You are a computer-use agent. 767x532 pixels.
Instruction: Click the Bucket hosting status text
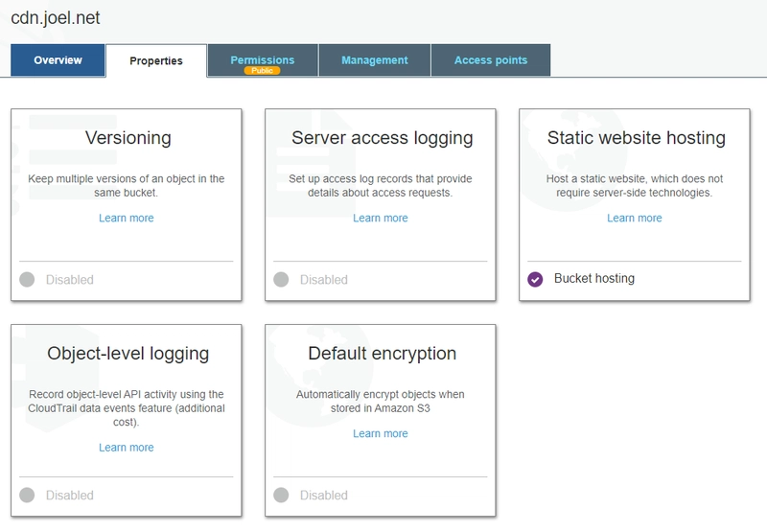click(x=594, y=279)
